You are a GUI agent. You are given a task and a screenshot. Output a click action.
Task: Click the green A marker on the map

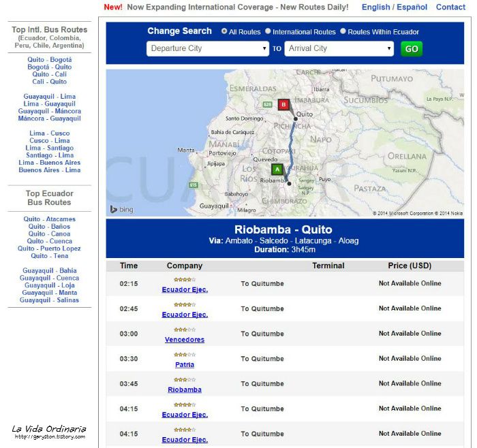coord(277,170)
